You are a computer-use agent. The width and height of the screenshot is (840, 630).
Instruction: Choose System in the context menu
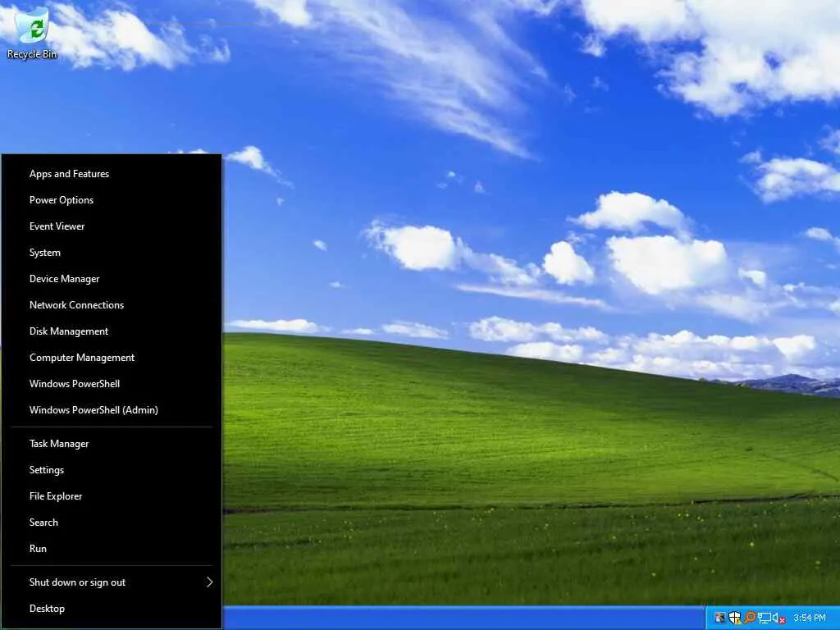[112, 253]
